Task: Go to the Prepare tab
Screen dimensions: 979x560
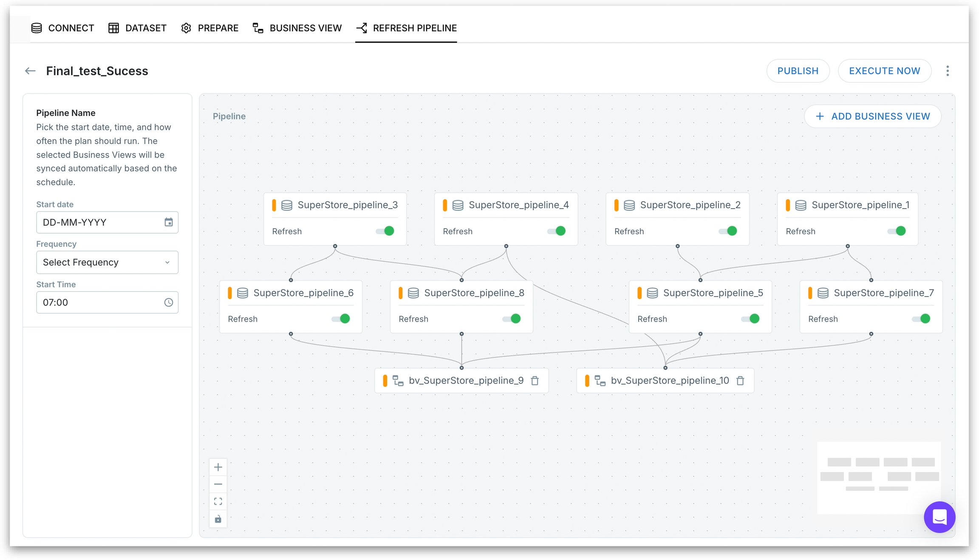Action: pos(210,28)
